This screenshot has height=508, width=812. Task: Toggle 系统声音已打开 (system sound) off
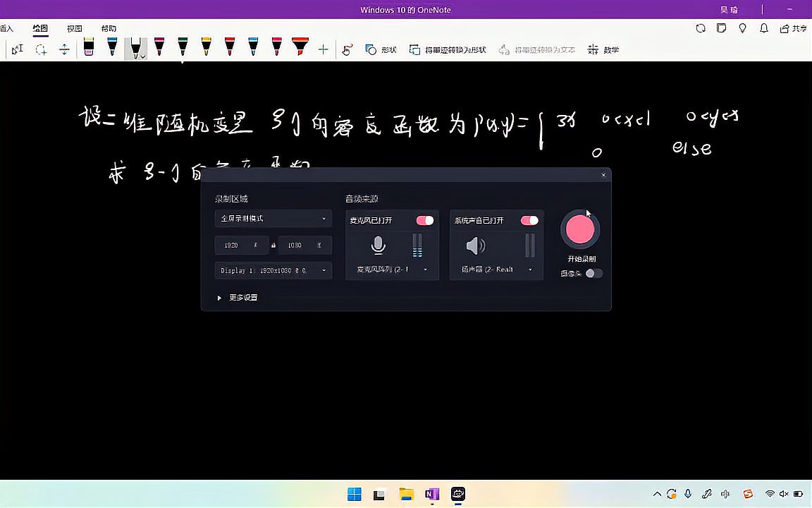point(529,220)
